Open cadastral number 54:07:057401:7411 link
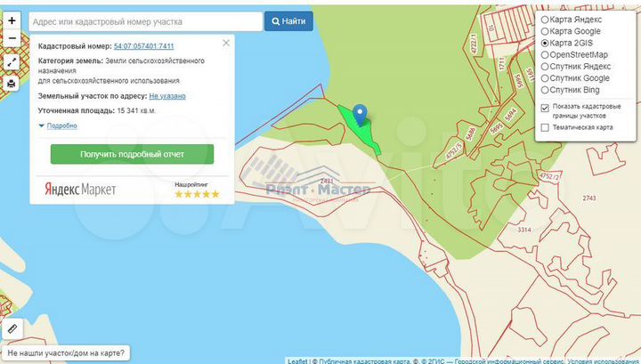 [x=144, y=46]
